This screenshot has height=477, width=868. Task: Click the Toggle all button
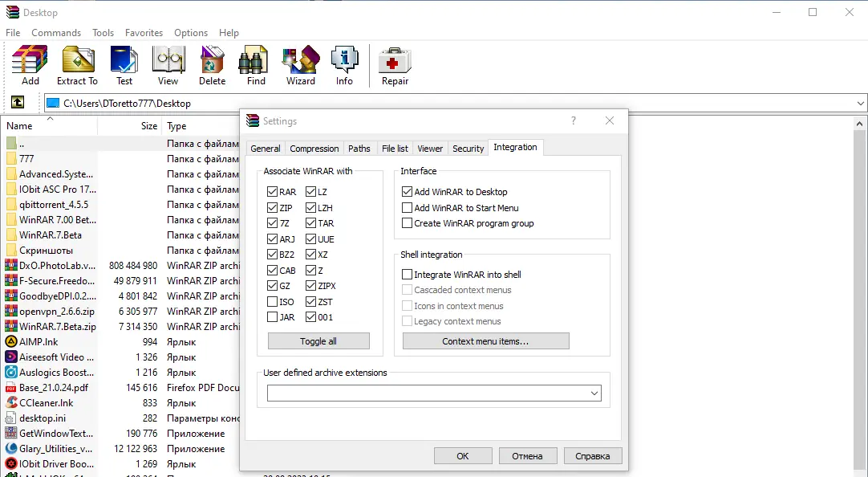coord(318,341)
